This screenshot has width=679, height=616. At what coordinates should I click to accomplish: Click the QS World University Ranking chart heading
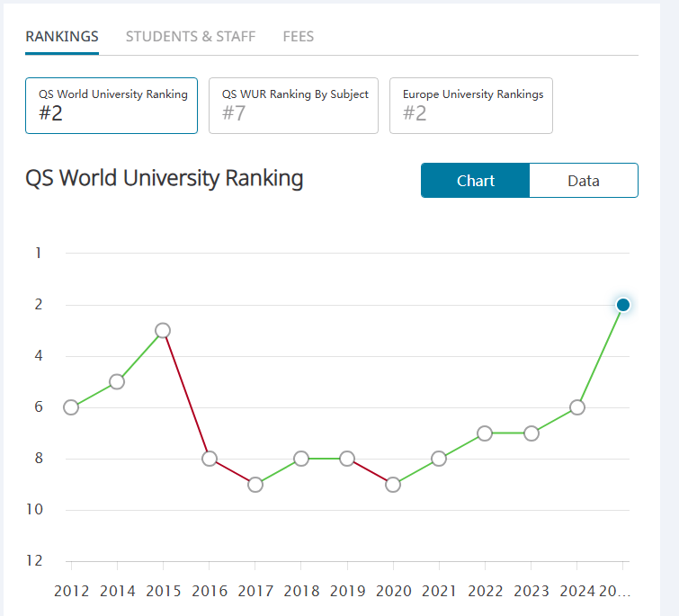(x=165, y=178)
